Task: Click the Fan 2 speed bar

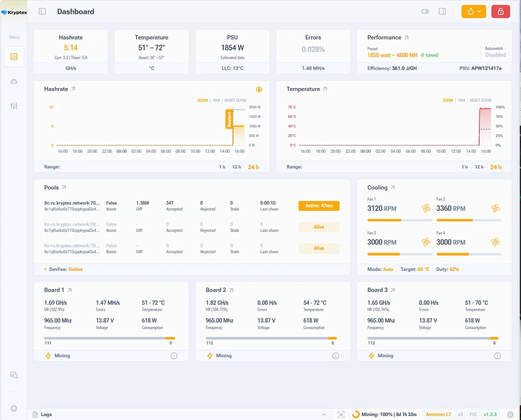Action: tap(469, 220)
